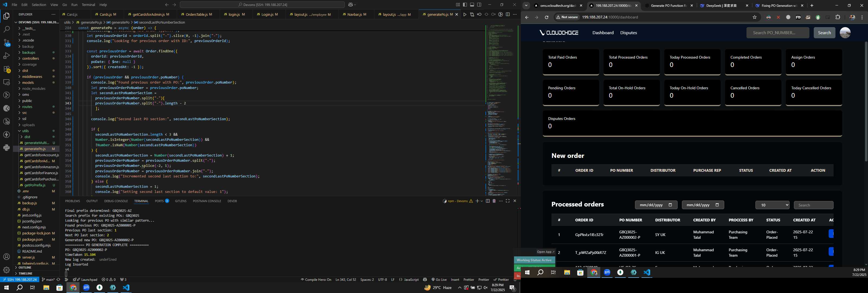The width and height of the screenshot is (868, 293).
Task: Open the Terminal menu in the menu bar
Action: click(x=88, y=5)
